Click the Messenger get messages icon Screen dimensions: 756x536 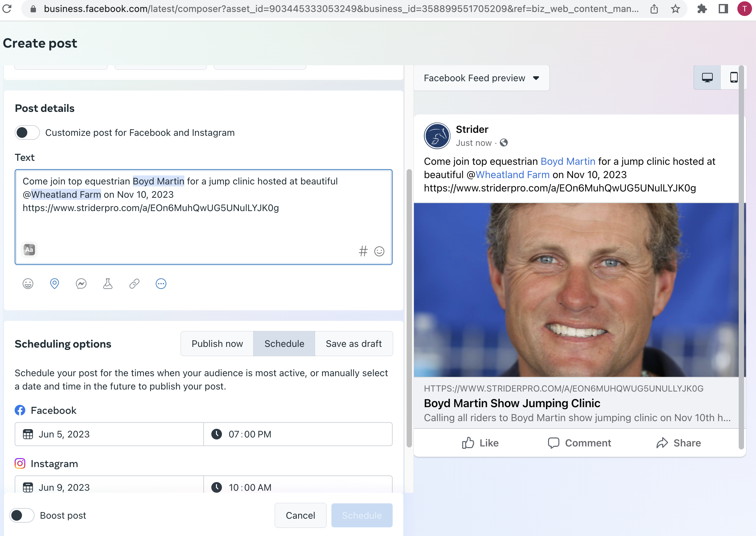pyautogui.click(x=81, y=284)
